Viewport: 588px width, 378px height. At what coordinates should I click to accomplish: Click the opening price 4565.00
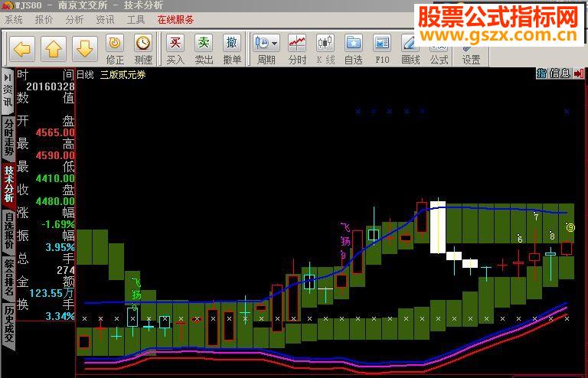point(55,132)
